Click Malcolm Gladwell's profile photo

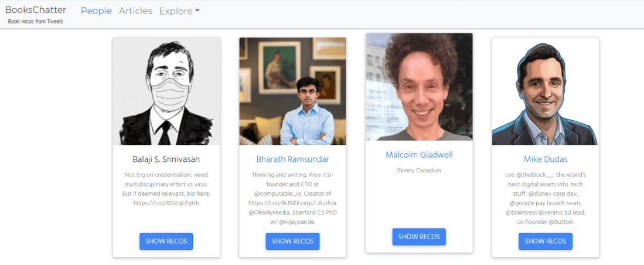pos(419,87)
